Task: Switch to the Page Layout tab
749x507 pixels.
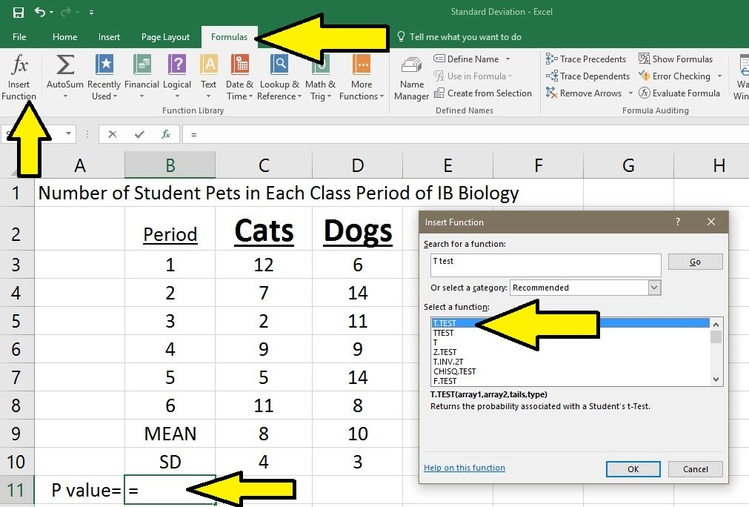Action: point(165,37)
